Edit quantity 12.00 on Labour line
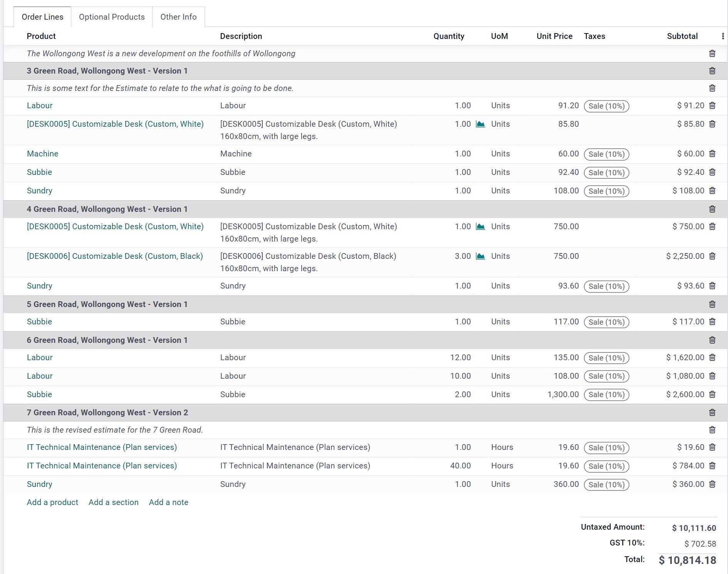The width and height of the screenshot is (728, 574). click(460, 357)
